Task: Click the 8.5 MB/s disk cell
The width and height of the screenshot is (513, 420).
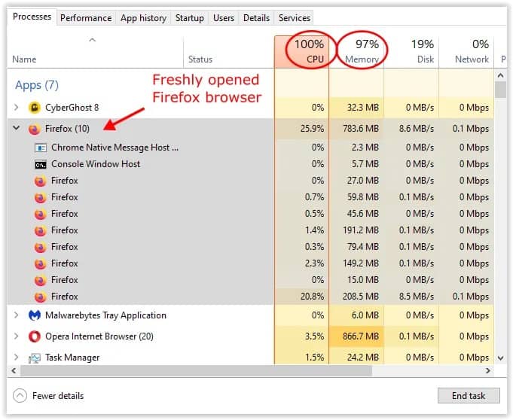Action: pyautogui.click(x=411, y=297)
